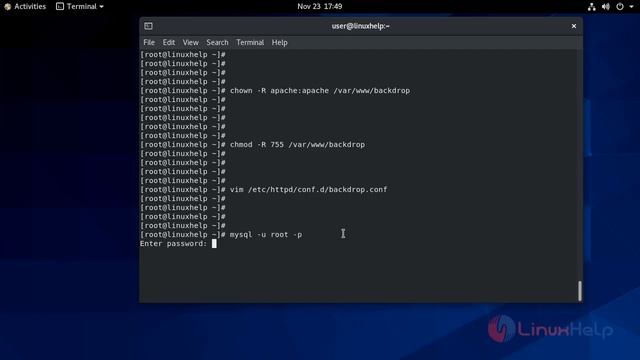The height and width of the screenshot is (360, 640).
Task: Expand the system menu arrow
Action: click(631, 7)
